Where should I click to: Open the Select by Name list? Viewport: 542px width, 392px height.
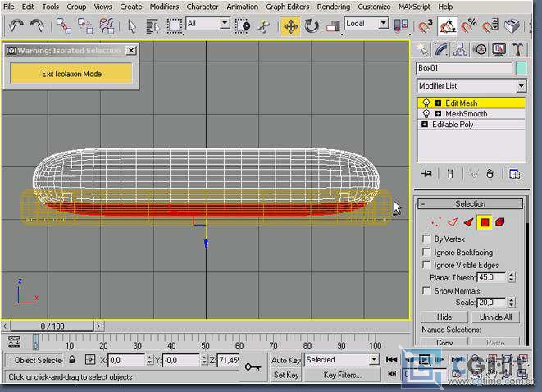pyautogui.click(x=153, y=26)
